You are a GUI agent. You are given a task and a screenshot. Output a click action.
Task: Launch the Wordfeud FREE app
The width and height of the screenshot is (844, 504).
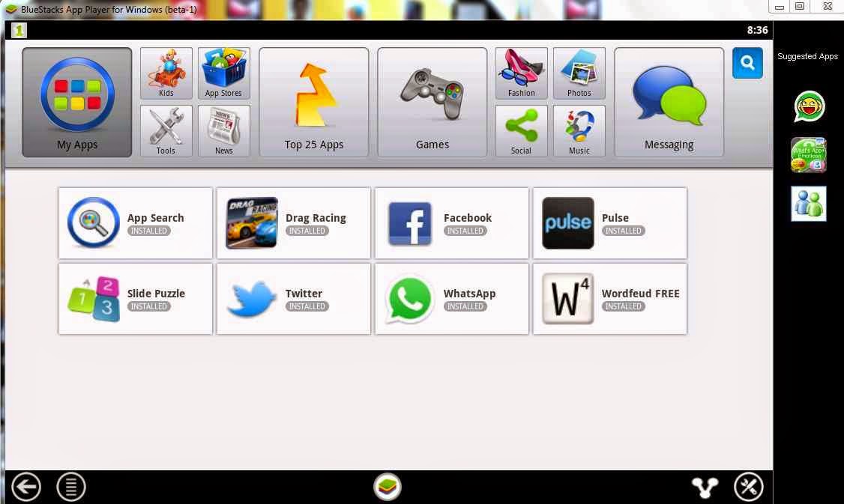(610, 299)
